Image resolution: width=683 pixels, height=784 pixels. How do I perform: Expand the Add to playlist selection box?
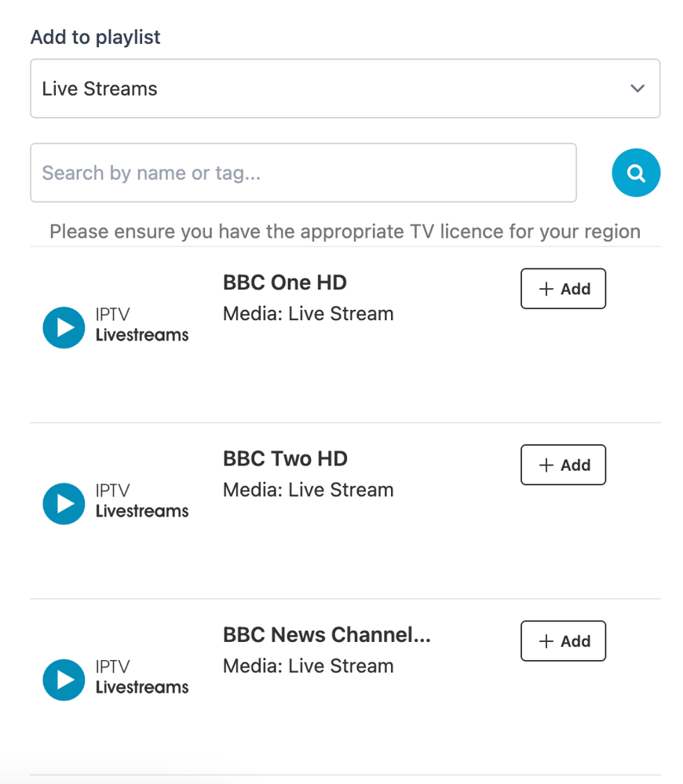pyautogui.click(x=345, y=88)
